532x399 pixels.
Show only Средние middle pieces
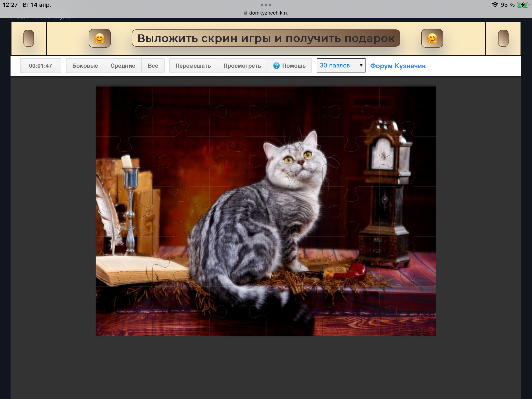click(123, 66)
